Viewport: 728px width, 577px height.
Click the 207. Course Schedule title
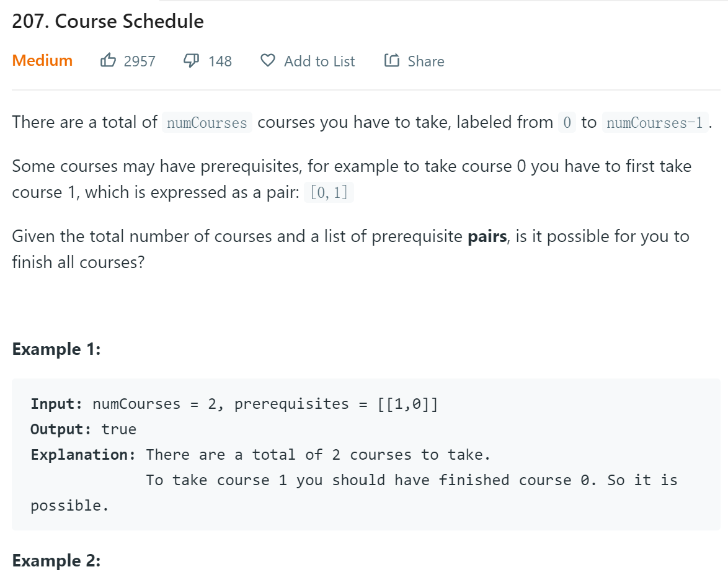click(108, 21)
